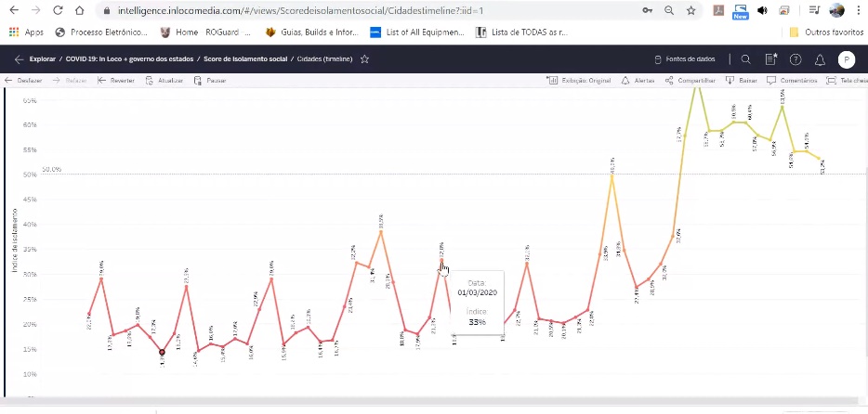This screenshot has height=414, width=868.
Task: Open the Home ROGuard bookmark
Action: pyautogui.click(x=205, y=32)
